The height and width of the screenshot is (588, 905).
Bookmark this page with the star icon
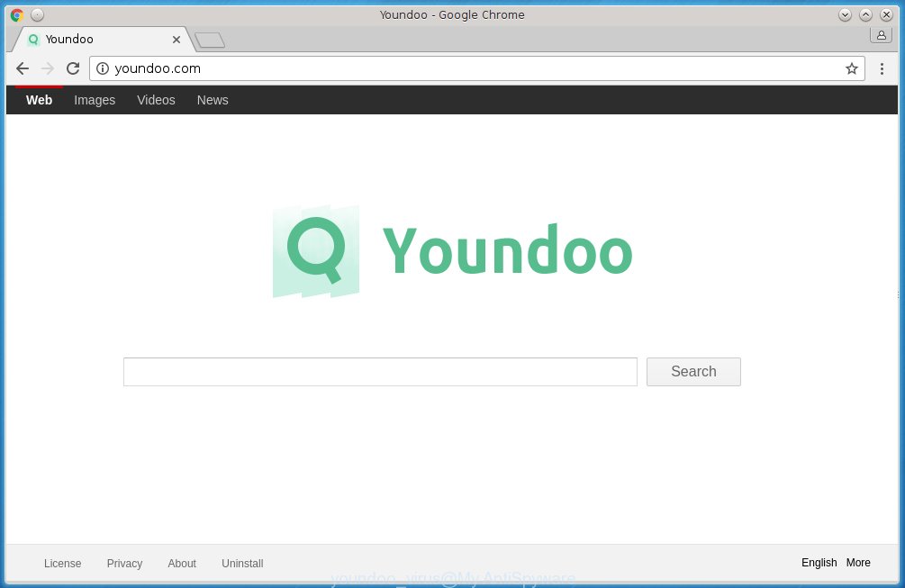click(x=851, y=68)
